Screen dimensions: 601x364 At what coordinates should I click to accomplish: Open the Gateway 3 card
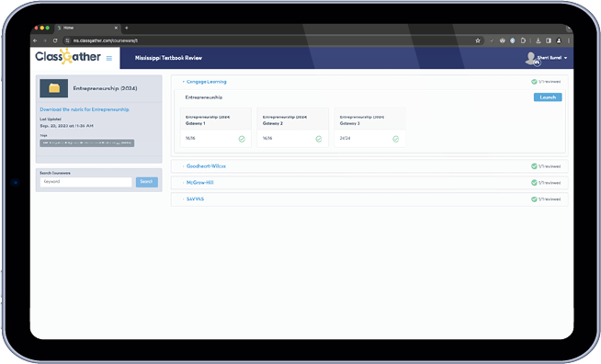click(x=369, y=128)
